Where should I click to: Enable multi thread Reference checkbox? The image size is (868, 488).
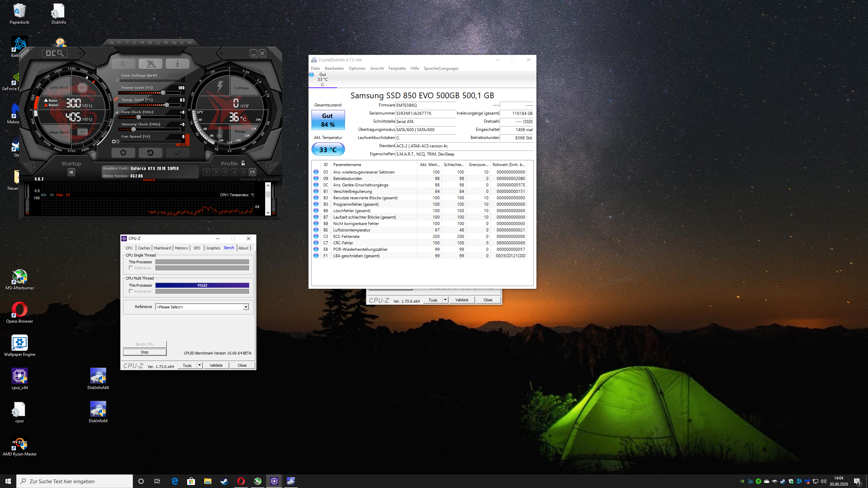[x=131, y=291]
